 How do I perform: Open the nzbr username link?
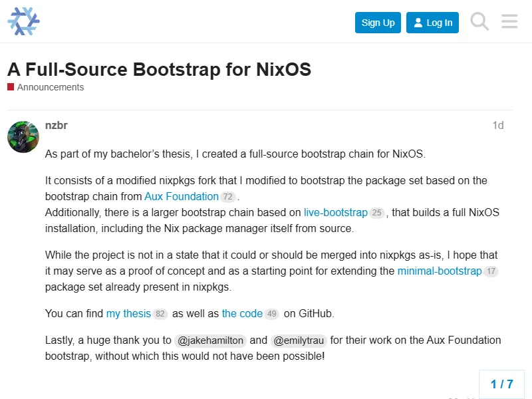56,125
